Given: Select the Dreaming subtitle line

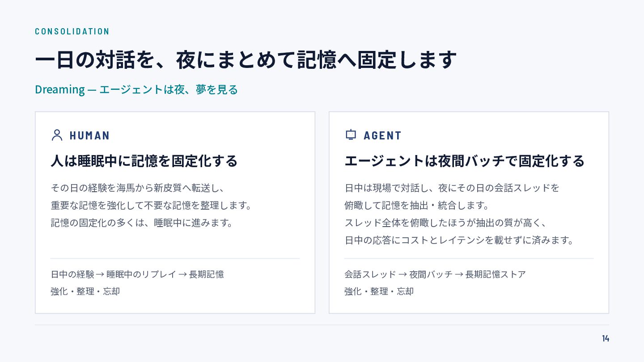Looking at the screenshot, I should pos(136,89).
